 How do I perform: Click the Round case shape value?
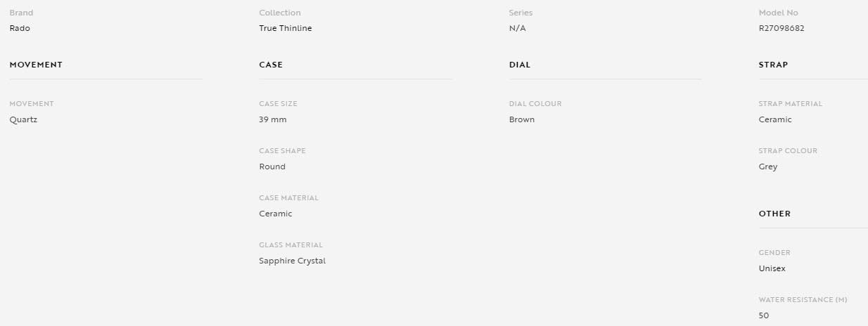tap(272, 167)
